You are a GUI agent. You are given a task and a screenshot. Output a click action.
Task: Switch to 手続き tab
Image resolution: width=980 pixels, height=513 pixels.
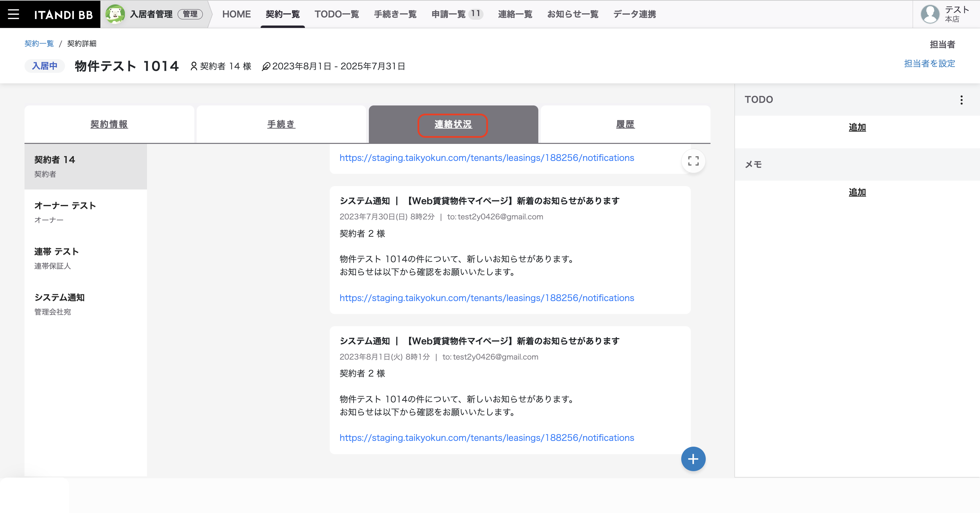(x=281, y=125)
